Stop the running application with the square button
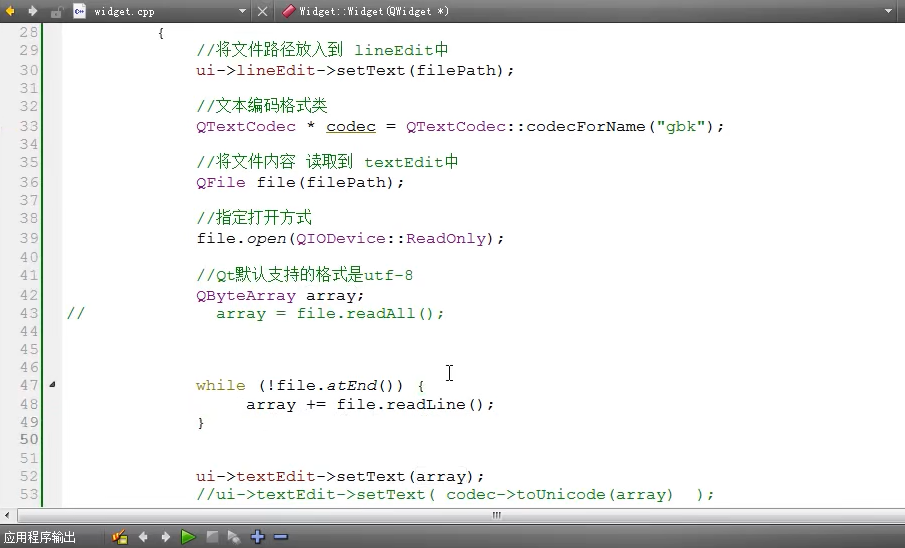 [212, 537]
